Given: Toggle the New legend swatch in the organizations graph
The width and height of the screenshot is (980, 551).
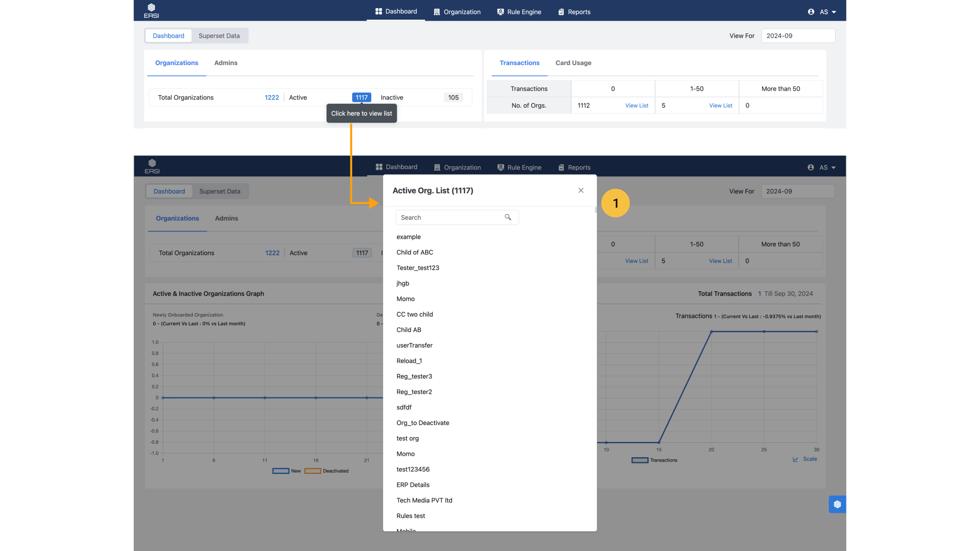Looking at the screenshot, I should click(x=281, y=471).
